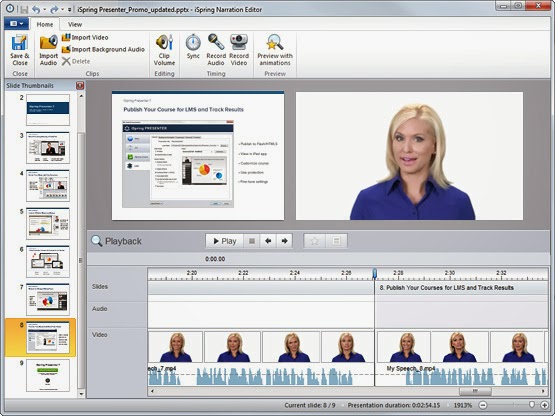The height and width of the screenshot is (416, 555).
Task: Switch to the Home tab
Action: pos(45,24)
